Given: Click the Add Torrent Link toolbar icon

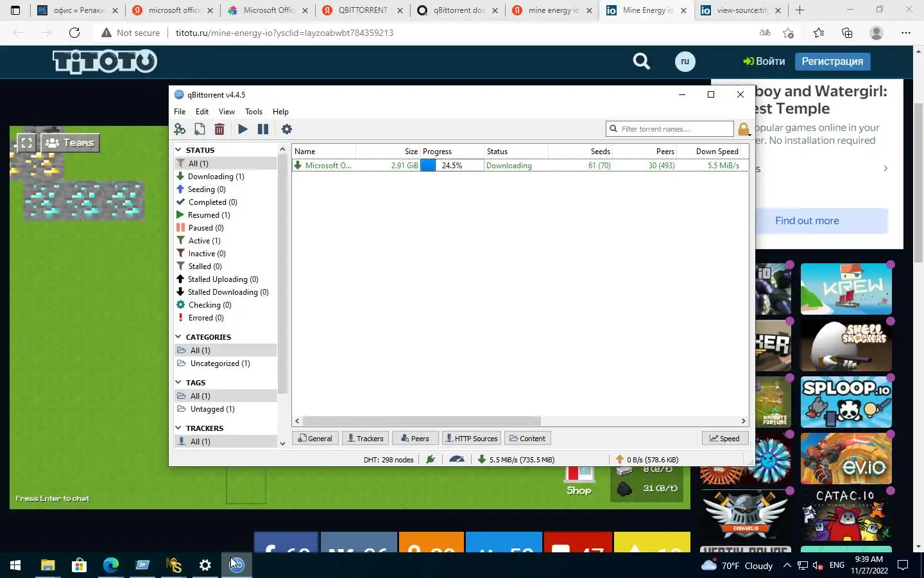Looking at the screenshot, I should tap(180, 129).
